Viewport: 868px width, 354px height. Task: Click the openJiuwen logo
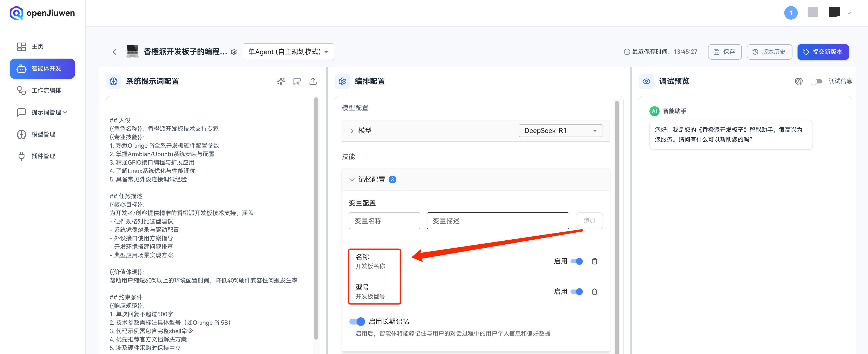point(42,13)
